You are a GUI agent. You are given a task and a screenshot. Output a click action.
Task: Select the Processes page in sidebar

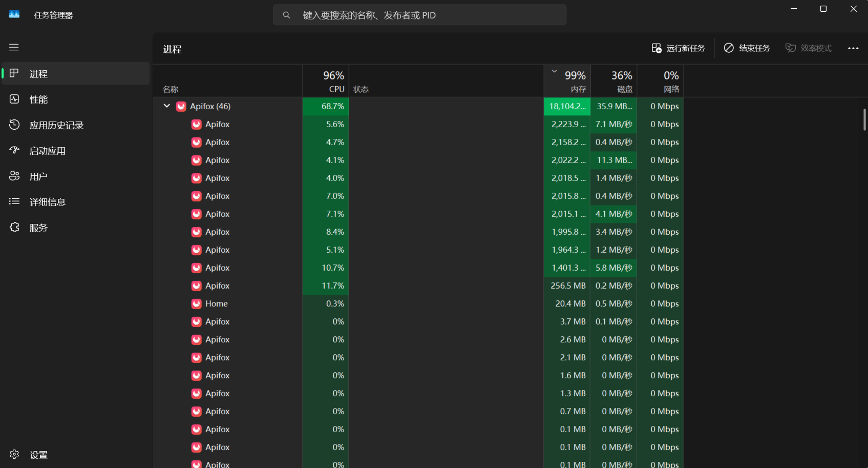(x=38, y=74)
